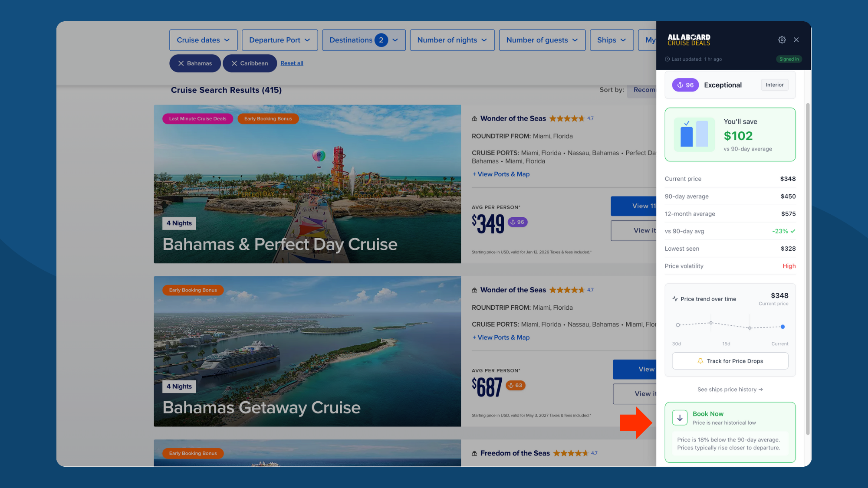Viewport: 868px width, 488px height.
Task: Close the All Aboard Cruise Deals panel
Action: 796,40
